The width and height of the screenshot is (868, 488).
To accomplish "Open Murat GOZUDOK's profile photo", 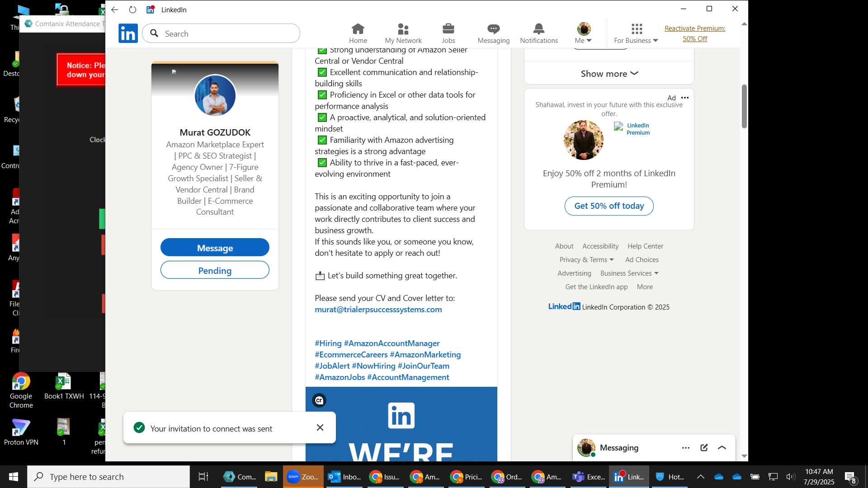I will coord(215,95).
